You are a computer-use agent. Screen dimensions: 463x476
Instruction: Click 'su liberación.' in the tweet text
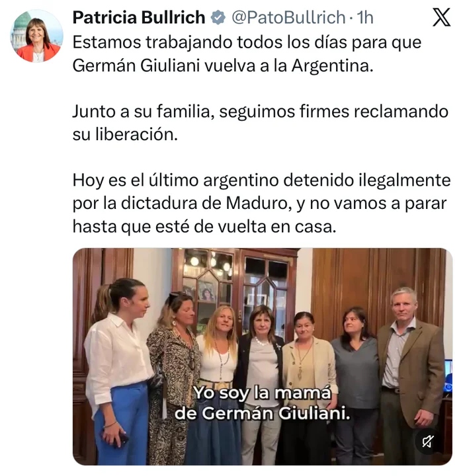point(125,134)
